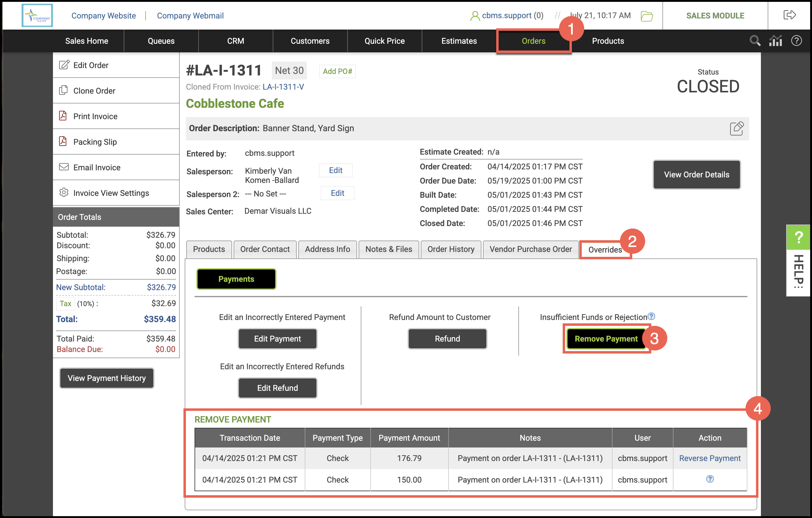Go to Estimates in navigation bar
Screen dimensions: 812x518
[459, 41]
